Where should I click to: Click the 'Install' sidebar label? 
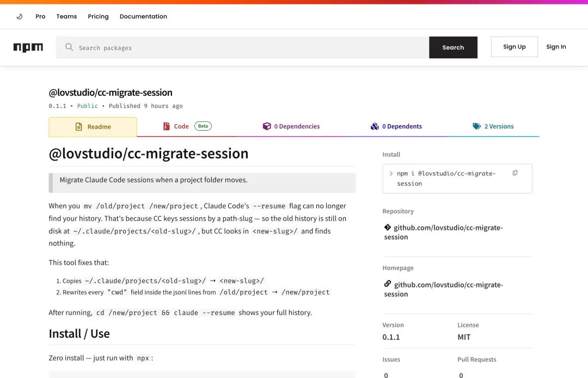(391, 155)
